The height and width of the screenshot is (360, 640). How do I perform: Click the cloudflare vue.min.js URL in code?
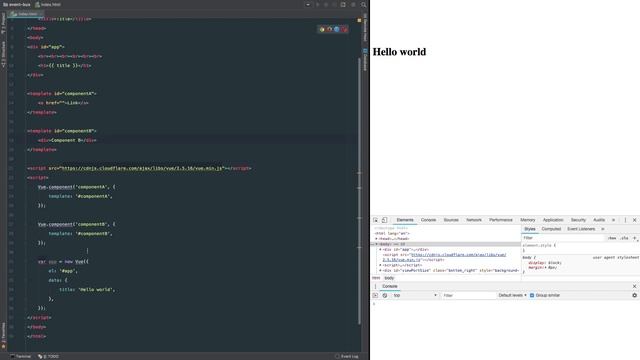pyautogui.click(x=142, y=168)
